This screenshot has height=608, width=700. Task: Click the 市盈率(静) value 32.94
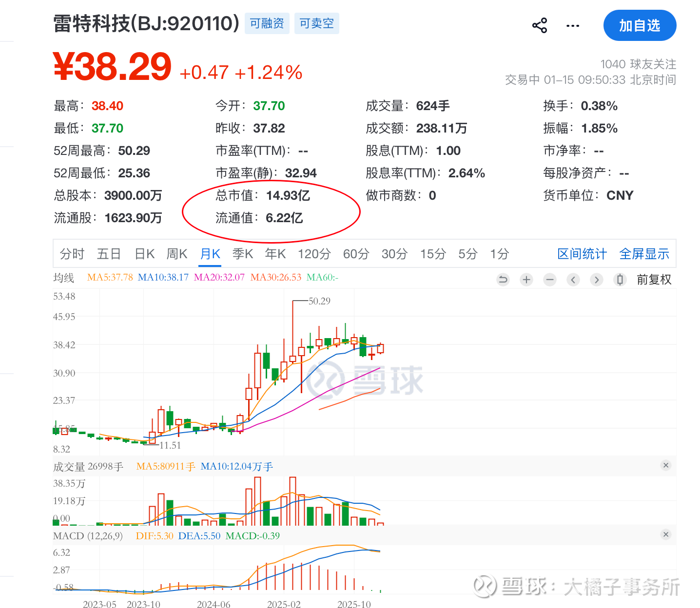tap(301, 173)
